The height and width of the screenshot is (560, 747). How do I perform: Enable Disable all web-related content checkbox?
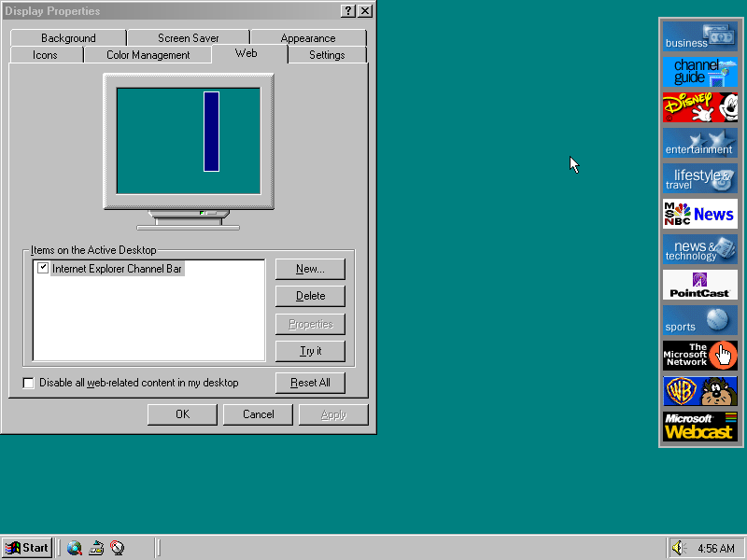[29, 383]
